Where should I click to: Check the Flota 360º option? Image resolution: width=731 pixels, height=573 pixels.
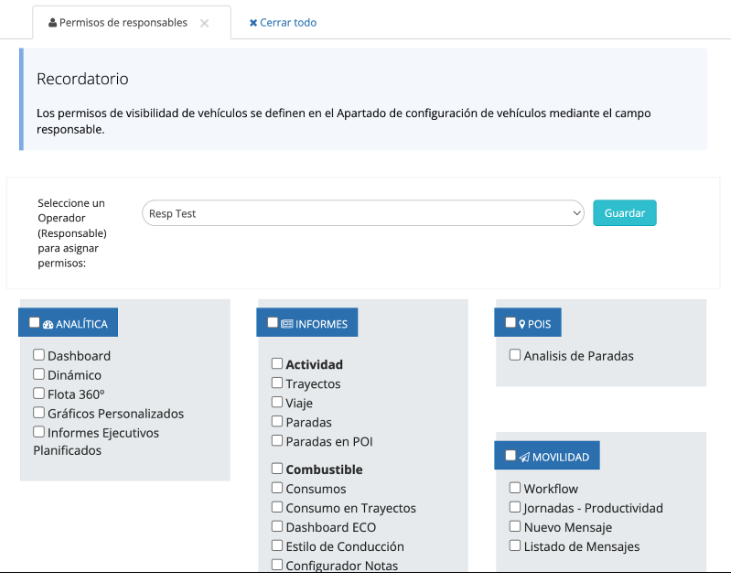(39, 394)
